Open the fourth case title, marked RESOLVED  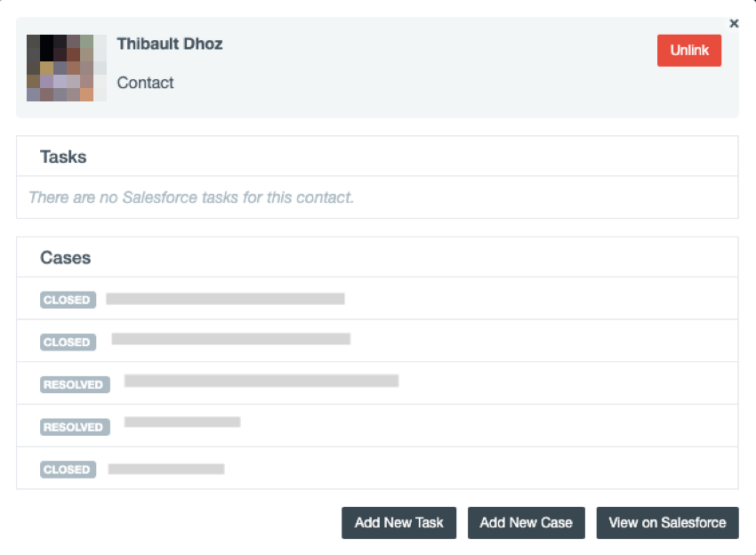[182, 422]
